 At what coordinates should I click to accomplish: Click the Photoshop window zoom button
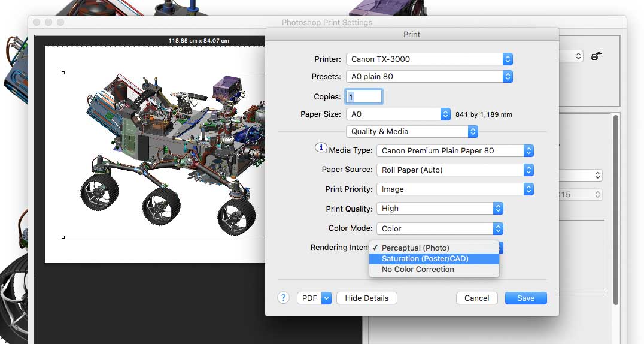point(60,22)
